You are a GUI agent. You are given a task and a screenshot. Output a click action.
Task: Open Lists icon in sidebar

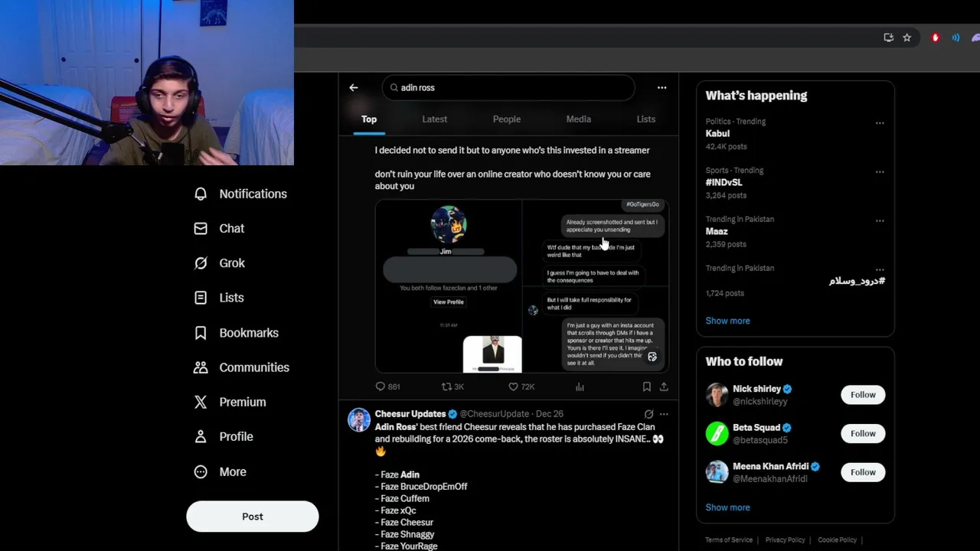point(201,298)
